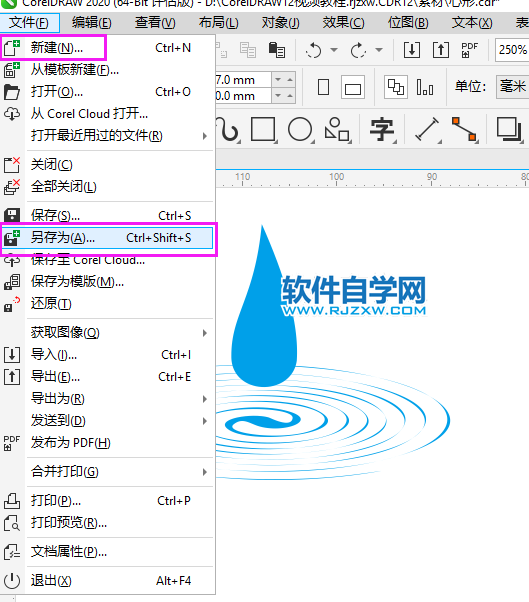529x602 pixels.
Task: Click the export toolbar icon
Action: pyautogui.click(x=441, y=50)
